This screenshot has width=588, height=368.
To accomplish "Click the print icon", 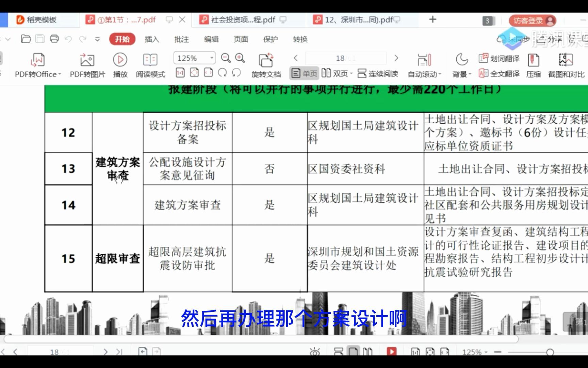I will pyautogui.click(x=54, y=39).
